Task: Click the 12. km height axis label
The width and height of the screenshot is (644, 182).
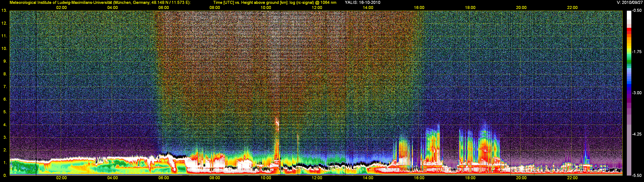Action: coord(4,23)
